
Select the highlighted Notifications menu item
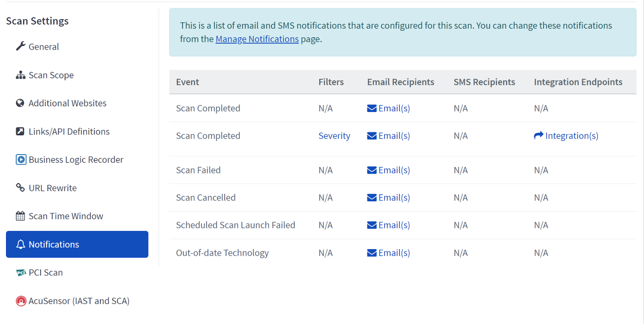77,244
